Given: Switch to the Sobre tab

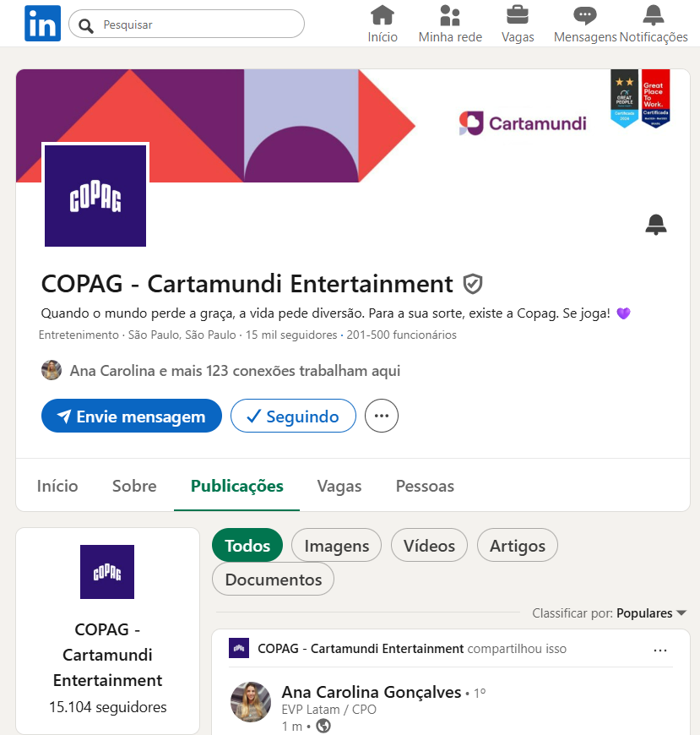Looking at the screenshot, I should [x=134, y=486].
